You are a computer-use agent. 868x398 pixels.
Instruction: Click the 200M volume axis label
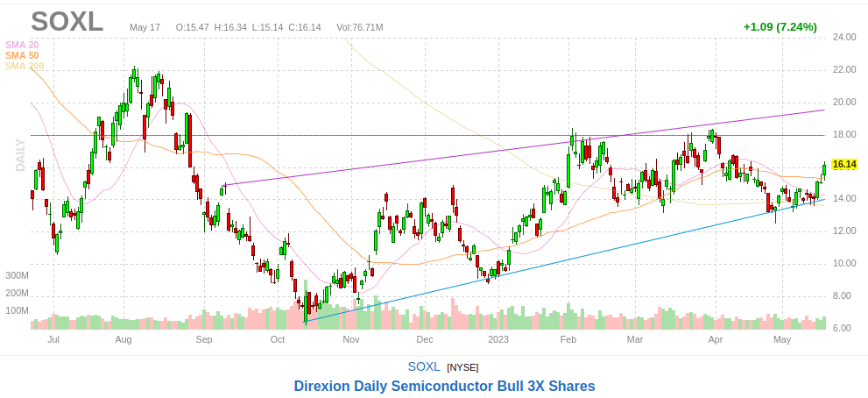point(18,293)
